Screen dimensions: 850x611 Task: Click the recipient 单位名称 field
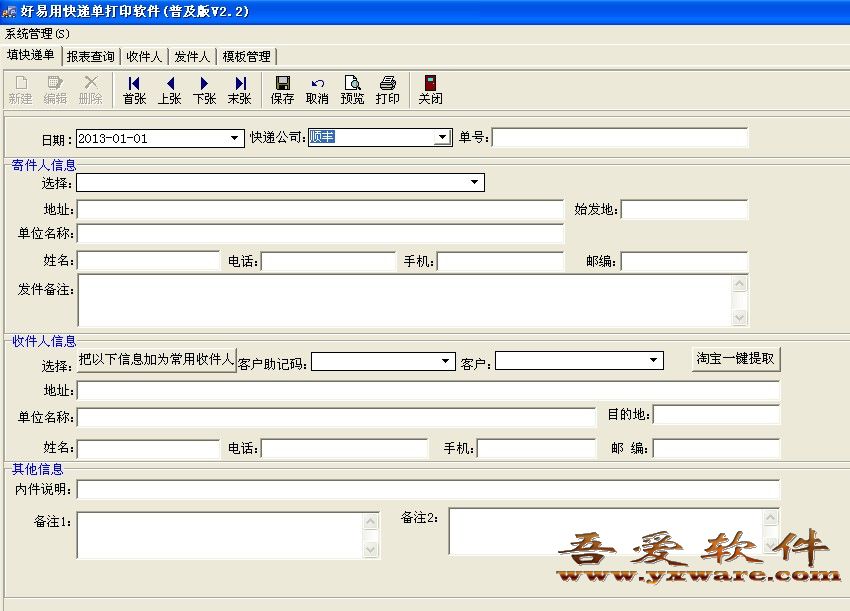point(337,417)
